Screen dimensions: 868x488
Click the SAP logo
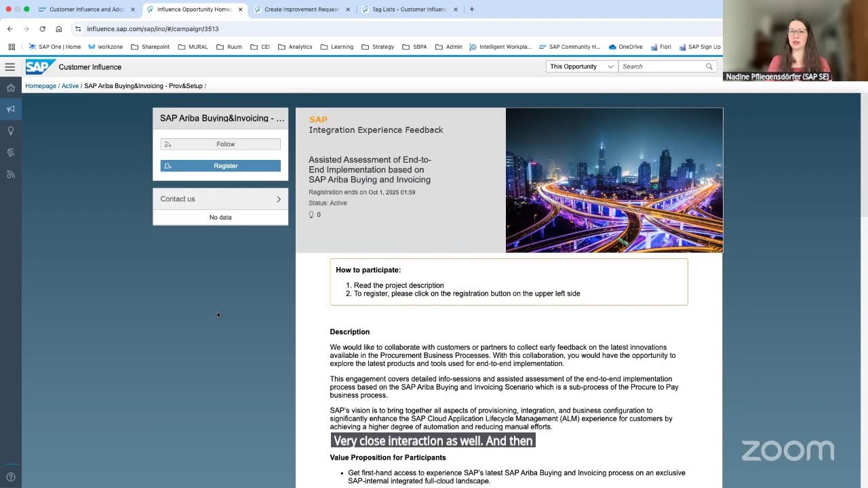40,66
